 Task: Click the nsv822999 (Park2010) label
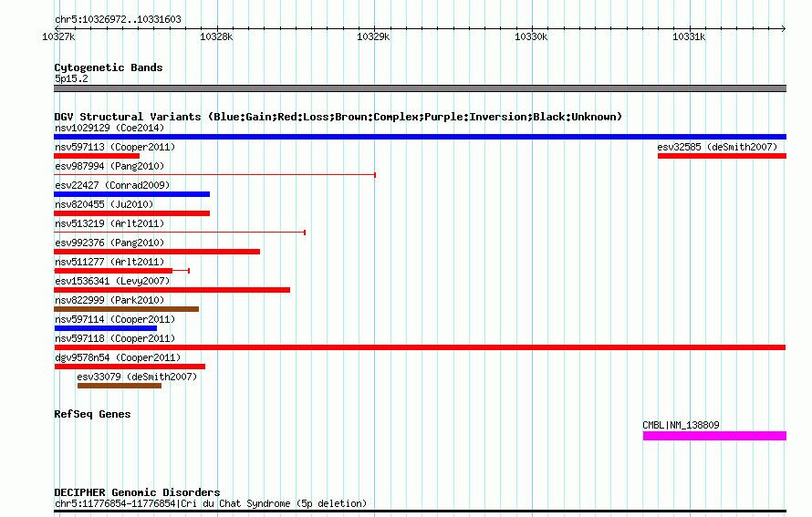[x=109, y=300]
